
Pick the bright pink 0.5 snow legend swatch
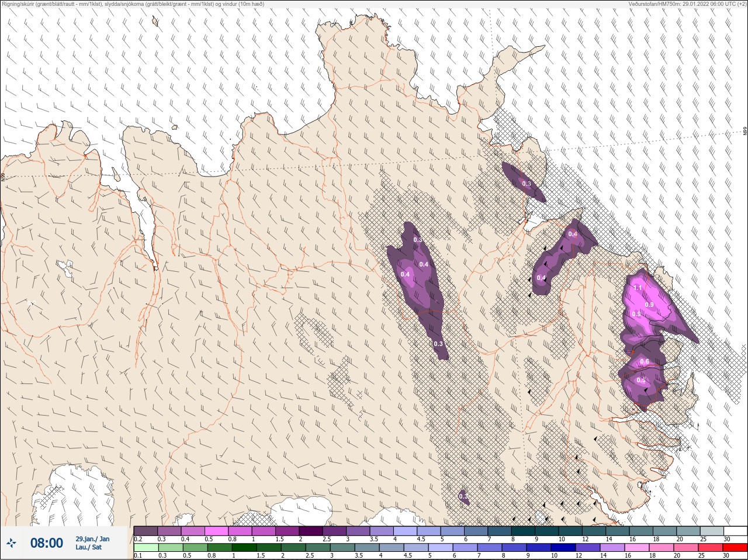click(x=217, y=531)
